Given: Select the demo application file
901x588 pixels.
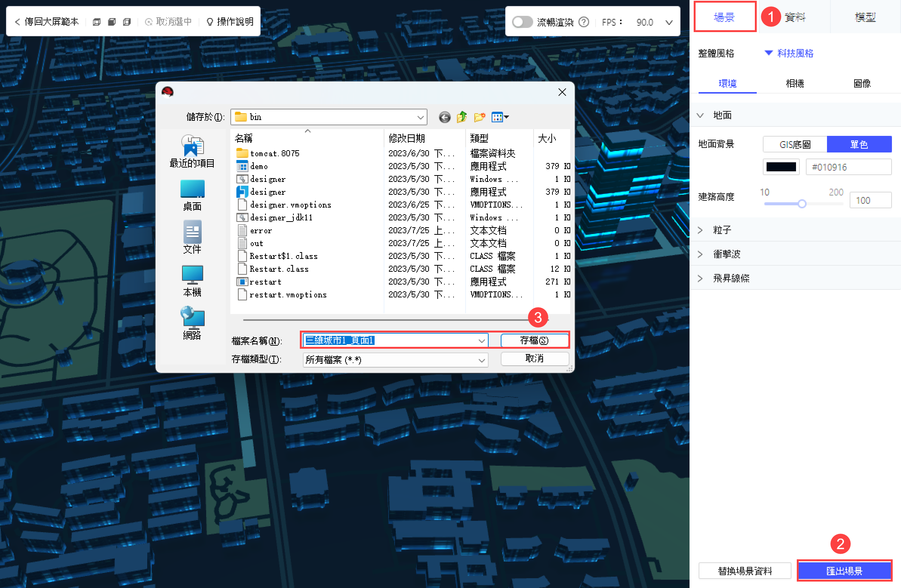Looking at the screenshot, I should [252, 166].
